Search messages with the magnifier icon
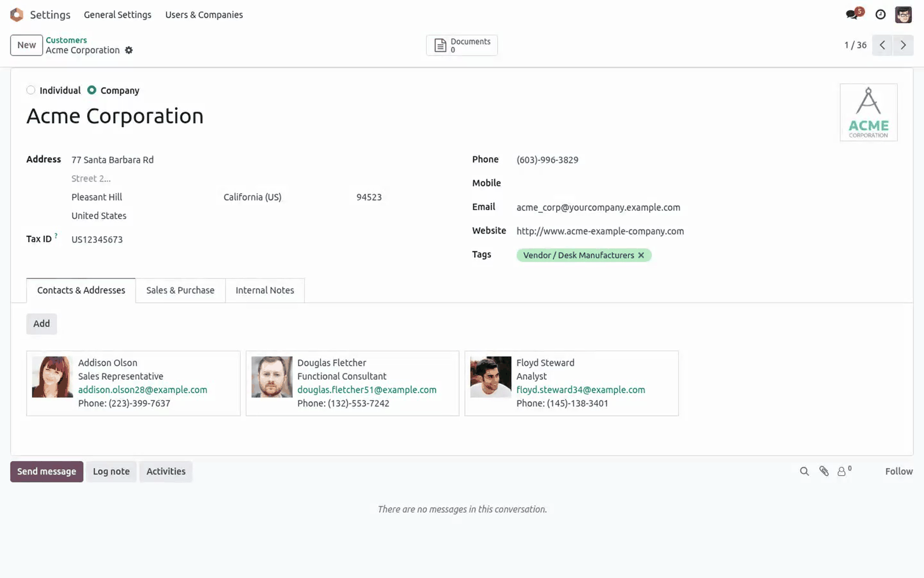Screen dimensions: 924x578 click(804, 472)
